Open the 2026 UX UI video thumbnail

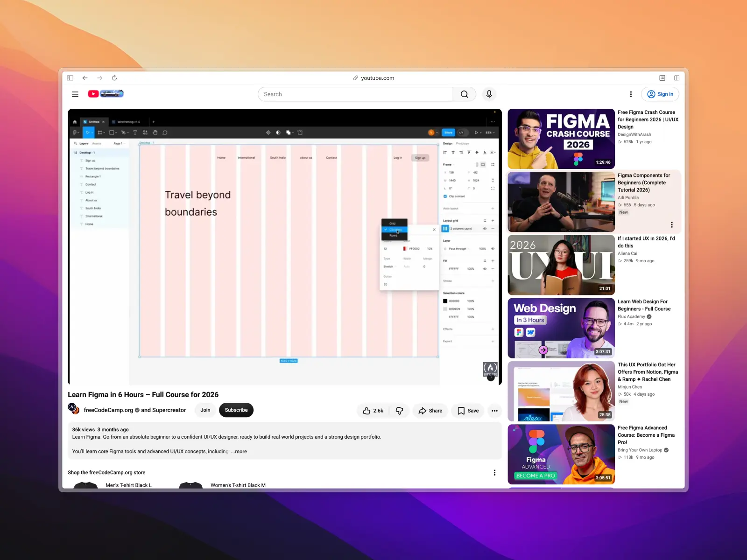tap(561, 265)
